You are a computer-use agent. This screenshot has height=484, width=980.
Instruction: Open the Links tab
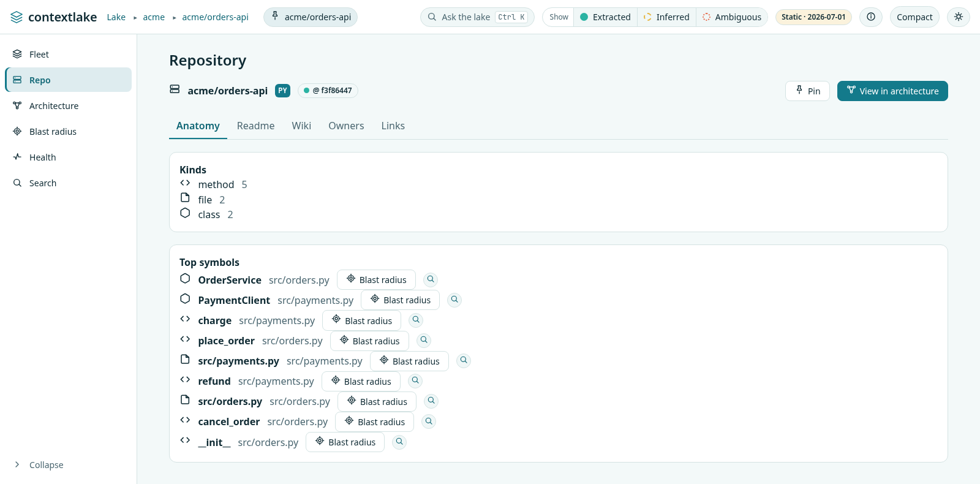coord(393,126)
